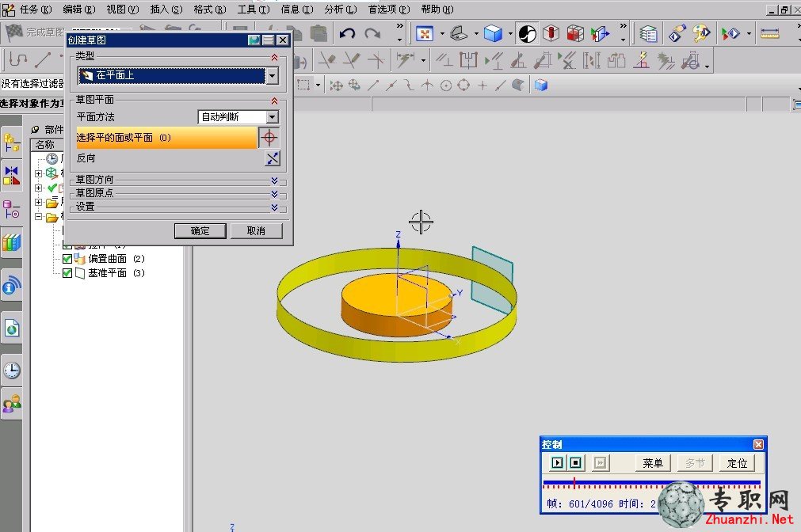Screen dimensions: 801x532
Task: Click the Undo arrow icon
Action: point(347,34)
